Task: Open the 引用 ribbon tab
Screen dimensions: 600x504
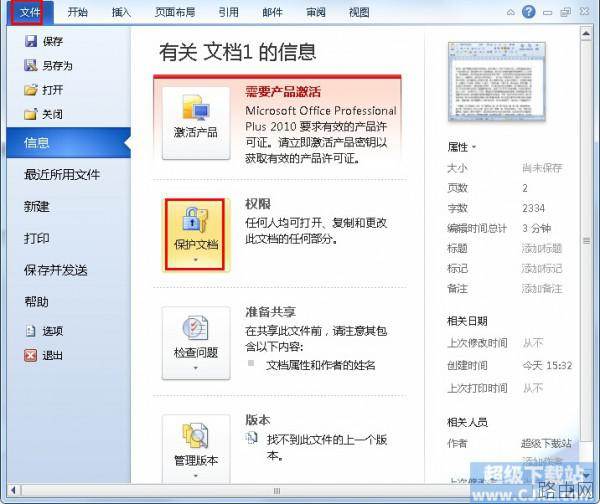Action: 228,12
